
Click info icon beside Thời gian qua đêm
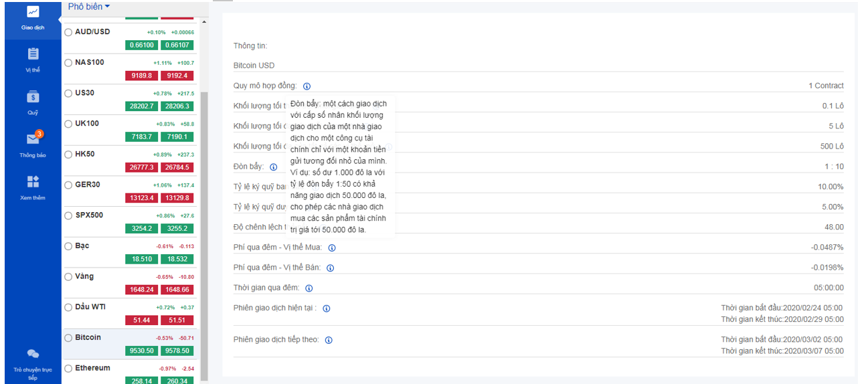pyautogui.click(x=309, y=288)
